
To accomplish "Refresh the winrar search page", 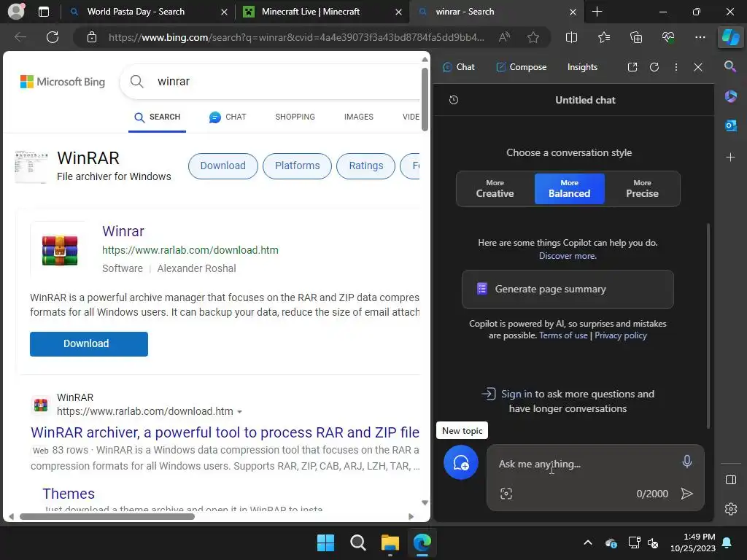I will point(53,37).
